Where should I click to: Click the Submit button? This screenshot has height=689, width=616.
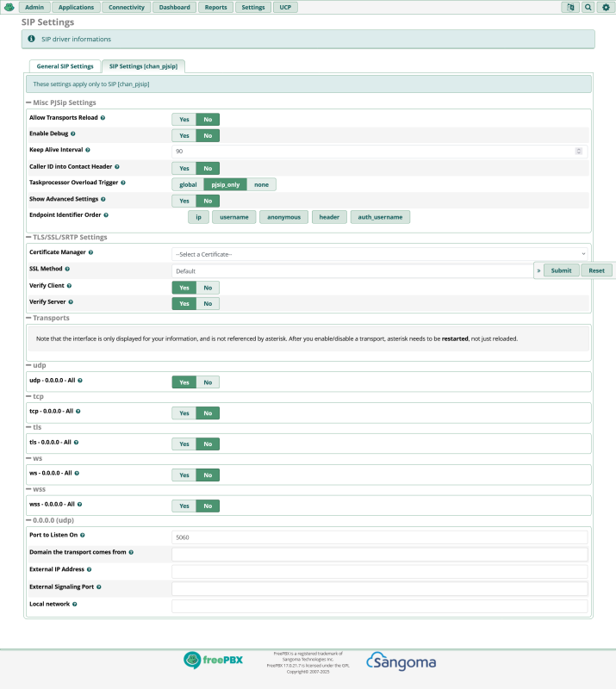click(x=561, y=270)
